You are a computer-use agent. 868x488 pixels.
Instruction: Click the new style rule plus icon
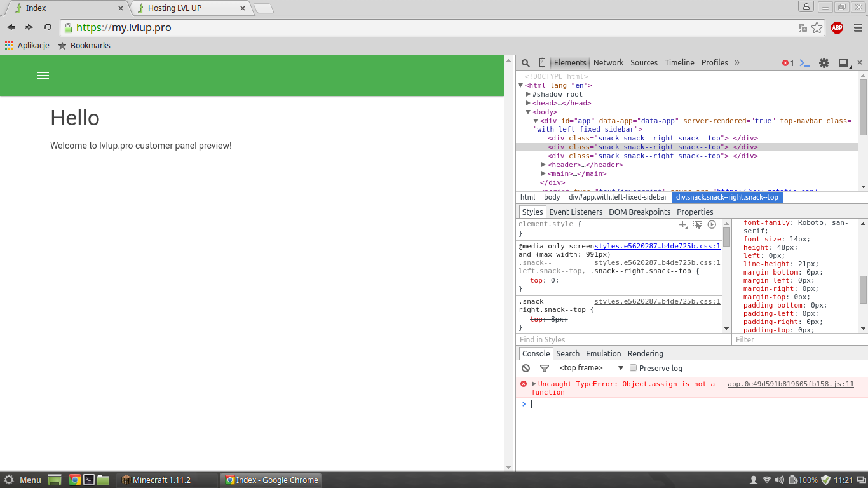(683, 224)
